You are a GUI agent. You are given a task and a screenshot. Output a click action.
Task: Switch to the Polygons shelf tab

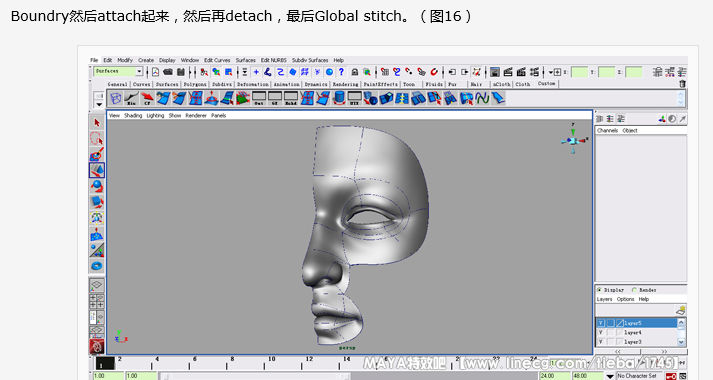tap(195, 84)
